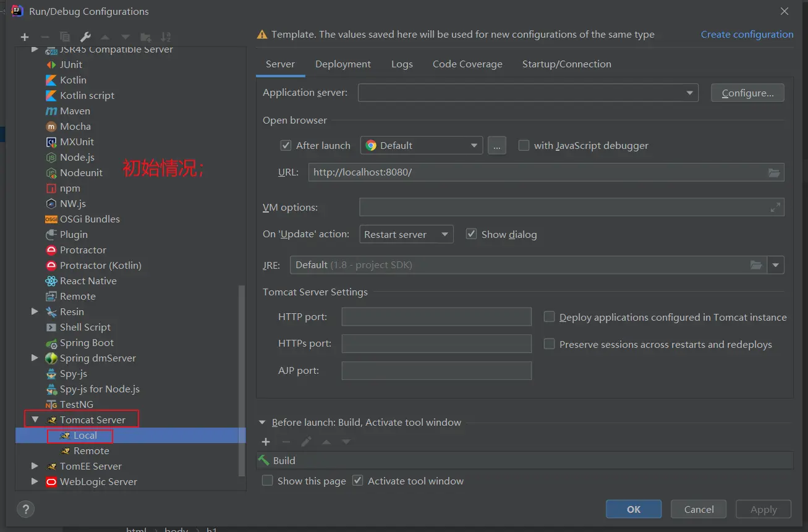Add a before launch task with plus
Viewport: 808px width, 532px height.
pos(266,442)
